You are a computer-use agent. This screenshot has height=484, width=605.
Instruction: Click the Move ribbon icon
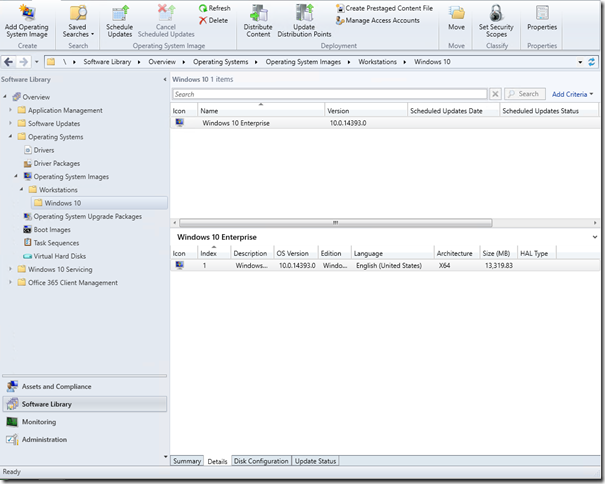click(x=456, y=13)
